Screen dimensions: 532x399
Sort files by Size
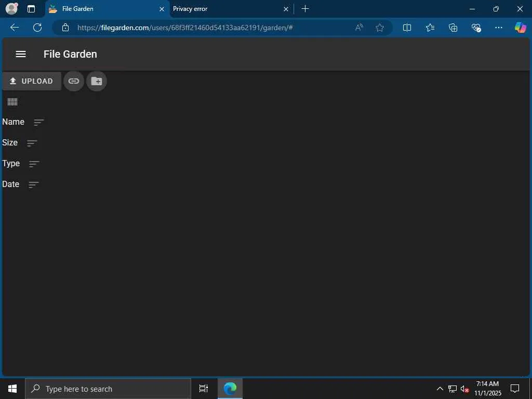(x=10, y=142)
